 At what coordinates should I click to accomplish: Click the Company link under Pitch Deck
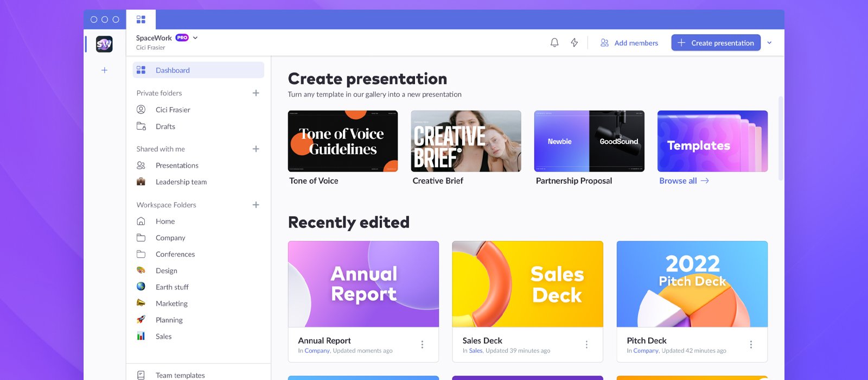click(x=646, y=351)
